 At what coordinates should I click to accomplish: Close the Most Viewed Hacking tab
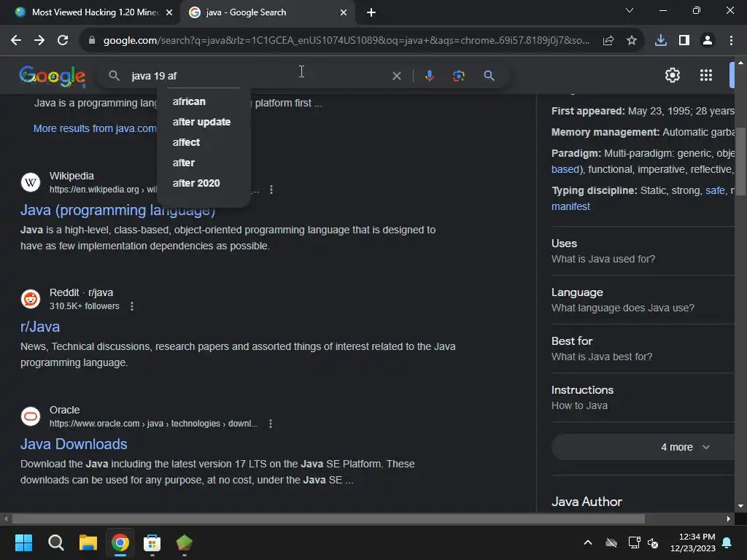click(x=169, y=12)
